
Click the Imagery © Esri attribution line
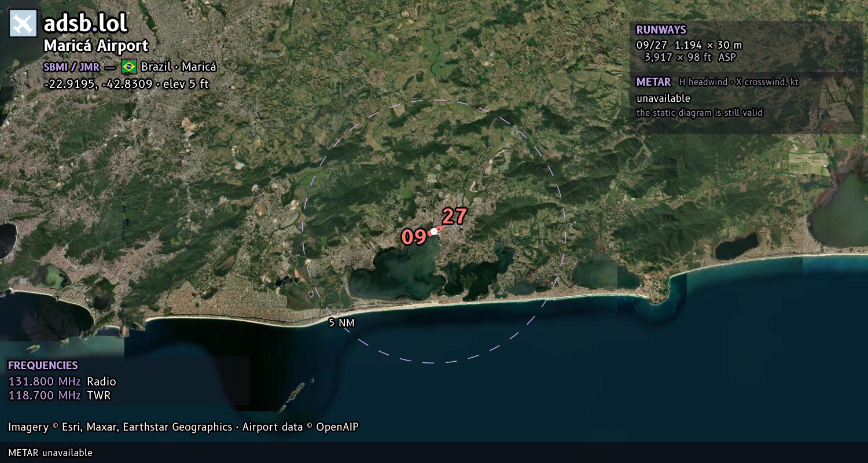183,427
